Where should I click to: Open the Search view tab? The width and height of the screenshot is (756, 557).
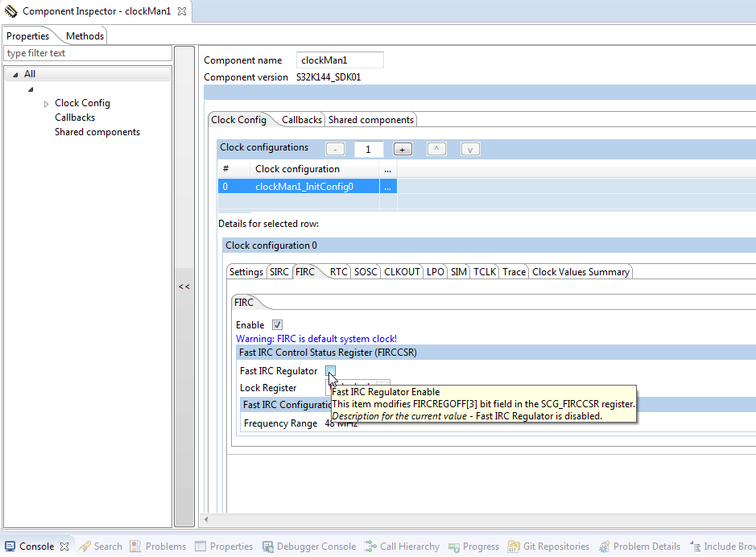click(x=108, y=547)
